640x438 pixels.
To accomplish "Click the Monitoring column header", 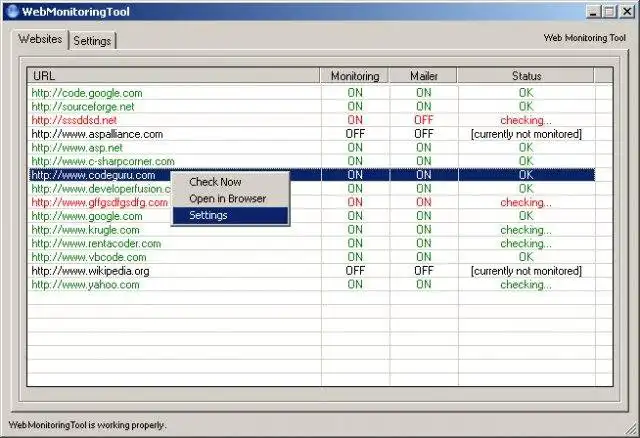I will tap(355, 76).
